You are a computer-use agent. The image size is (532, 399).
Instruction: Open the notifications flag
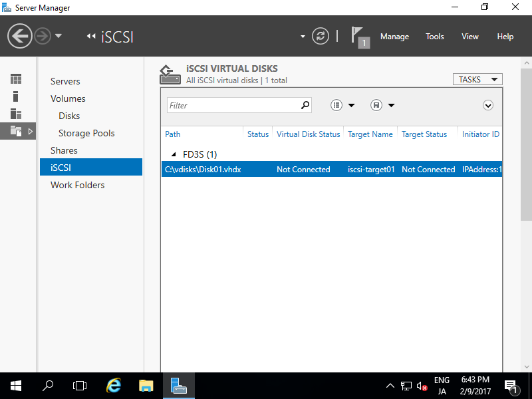(x=360, y=37)
